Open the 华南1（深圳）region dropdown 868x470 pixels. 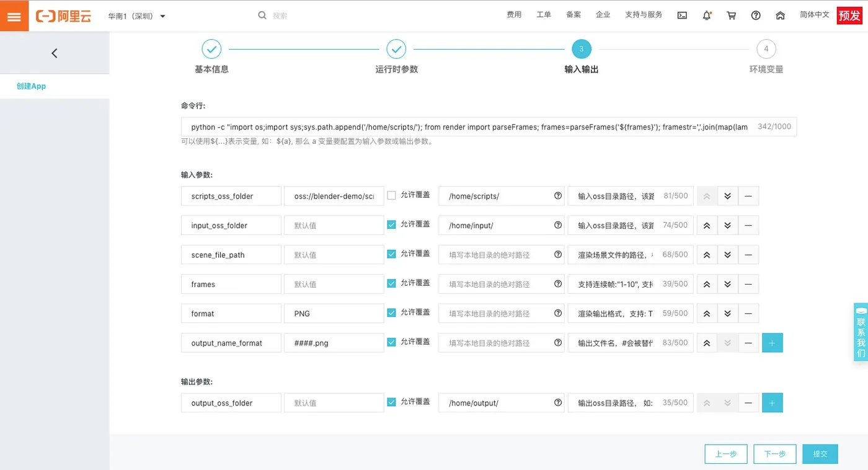pyautogui.click(x=137, y=16)
